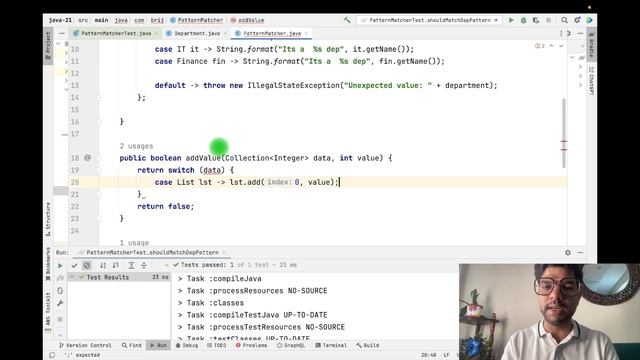640x360 pixels.
Task: Open the Bookmarks tool window
Action: pyautogui.click(x=48, y=264)
